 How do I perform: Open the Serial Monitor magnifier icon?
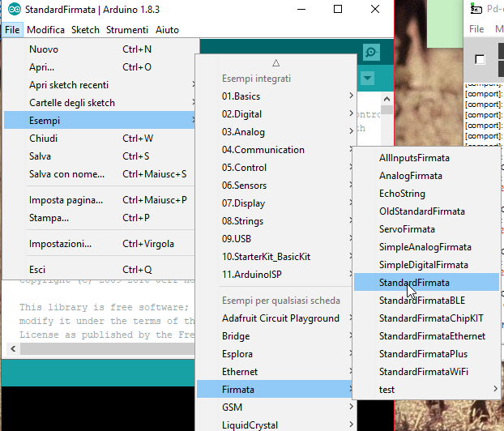(371, 52)
